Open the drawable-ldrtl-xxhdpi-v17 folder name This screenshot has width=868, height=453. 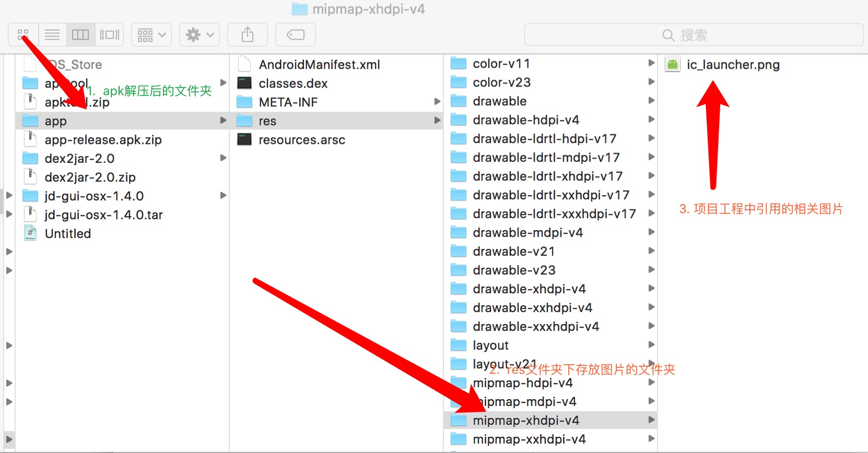click(551, 195)
